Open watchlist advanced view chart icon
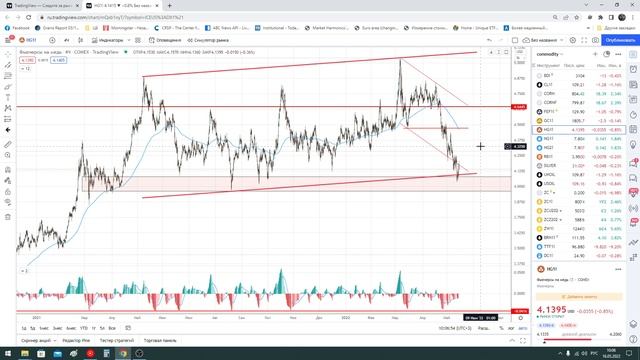 [607, 54]
